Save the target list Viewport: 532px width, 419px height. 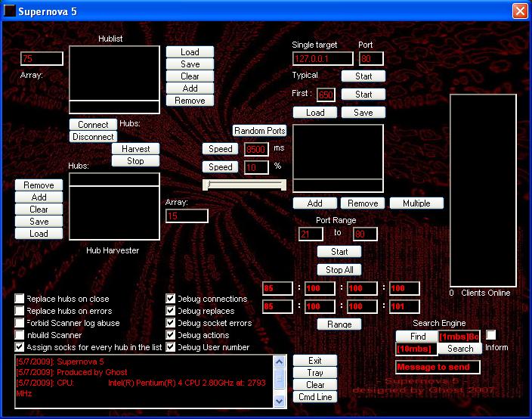(363, 113)
